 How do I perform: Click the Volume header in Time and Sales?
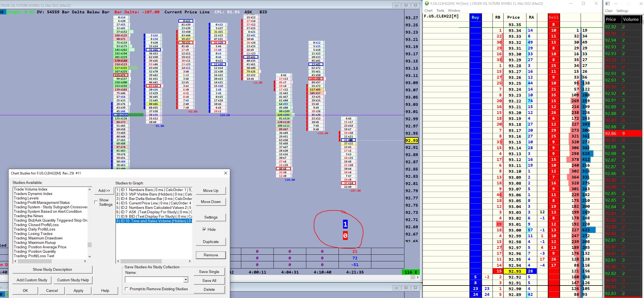631,19
